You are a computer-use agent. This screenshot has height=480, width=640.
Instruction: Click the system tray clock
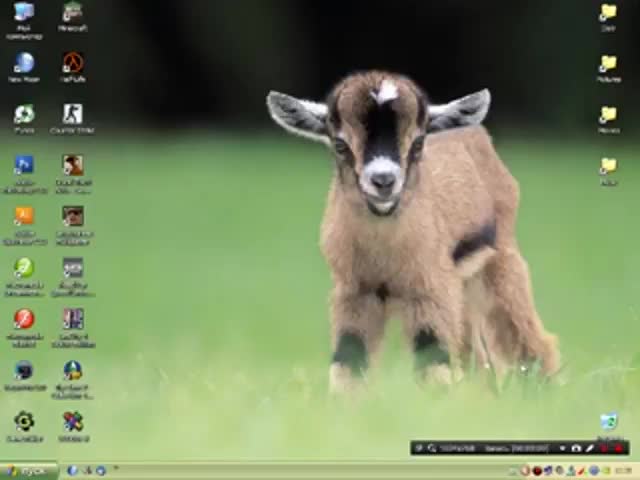click(623, 471)
